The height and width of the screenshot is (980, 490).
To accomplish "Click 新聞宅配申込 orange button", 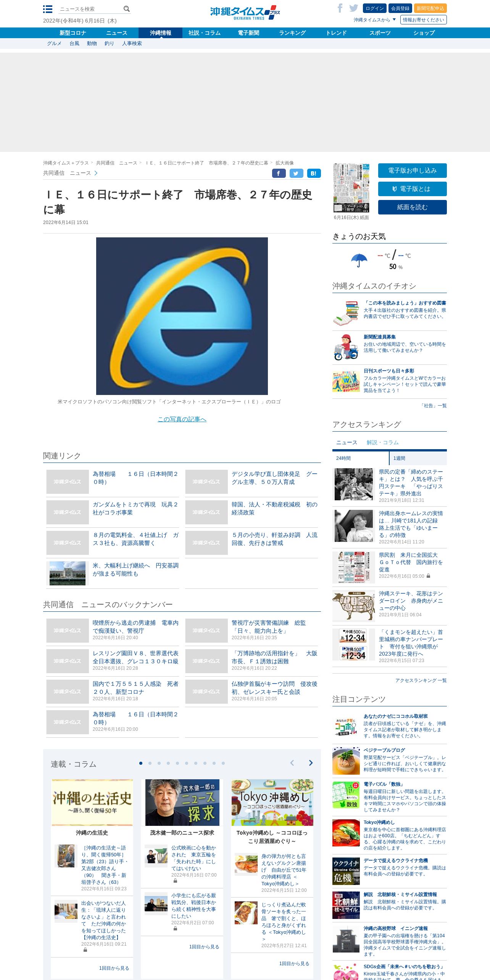I will click(x=430, y=8).
